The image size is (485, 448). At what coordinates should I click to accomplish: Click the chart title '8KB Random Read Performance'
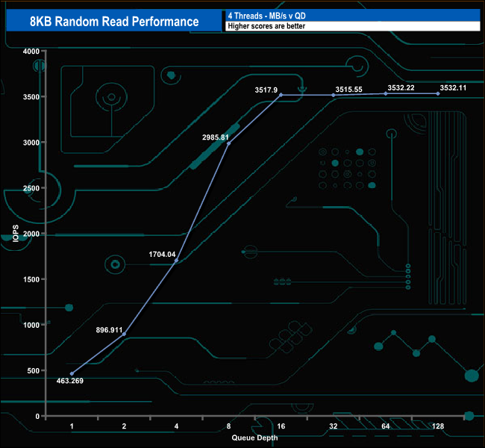(x=113, y=21)
